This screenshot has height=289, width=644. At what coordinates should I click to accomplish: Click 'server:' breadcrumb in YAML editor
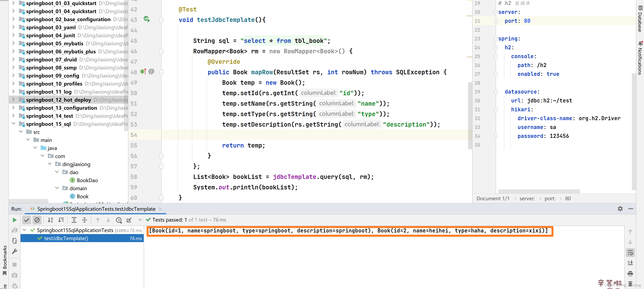527,198
